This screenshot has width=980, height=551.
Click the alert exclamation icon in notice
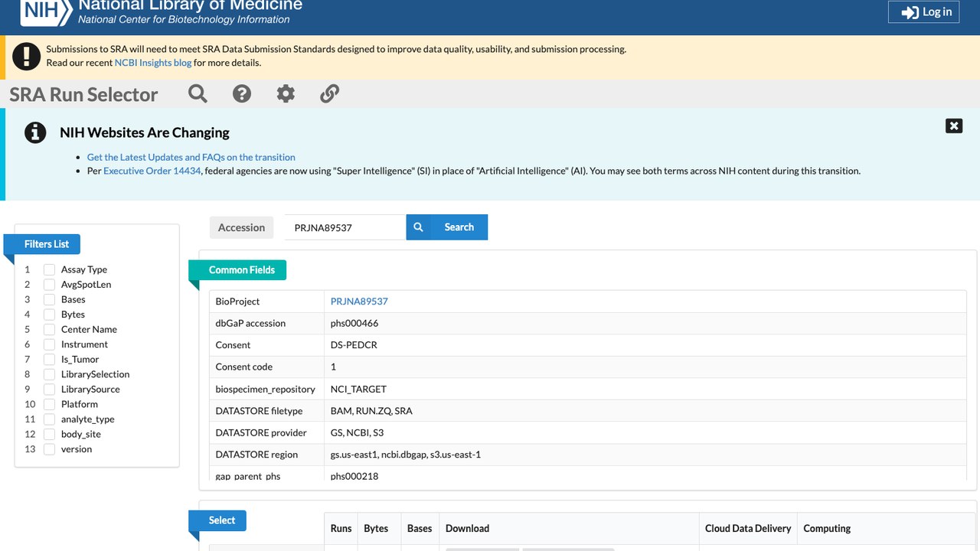(26, 56)
